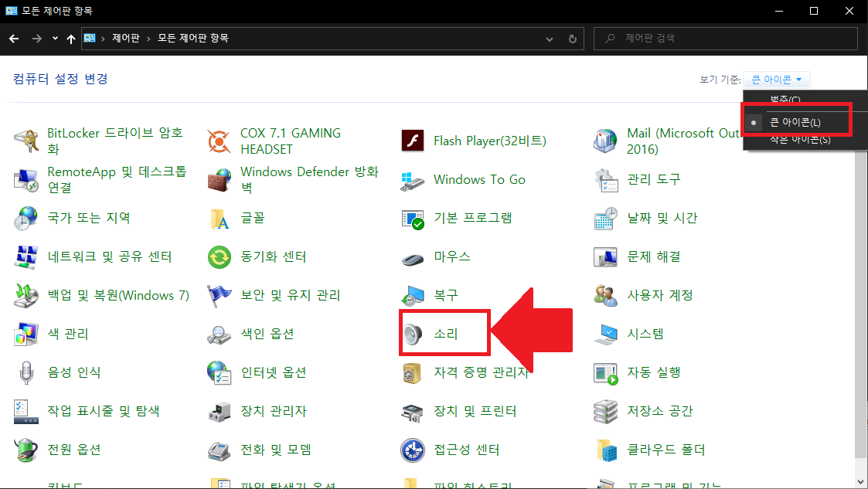Select the 범주(C) view option
This screenshot has height=489, width=868.
785,100
